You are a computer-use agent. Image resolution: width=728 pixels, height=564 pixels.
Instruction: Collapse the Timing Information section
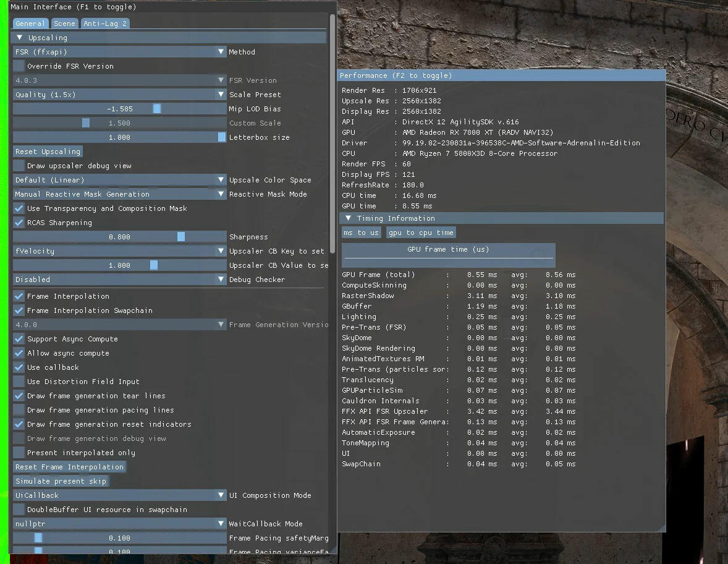pos(349,218)
